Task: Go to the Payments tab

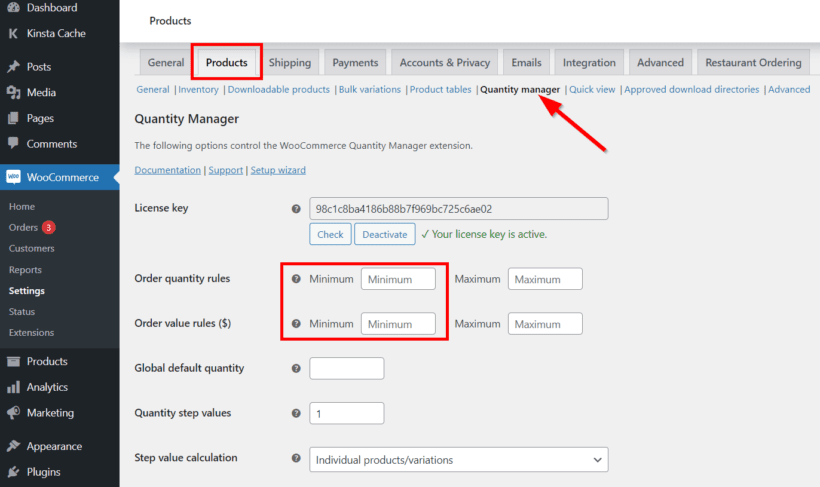Action: pyautogui.click(x=355, y=62)
